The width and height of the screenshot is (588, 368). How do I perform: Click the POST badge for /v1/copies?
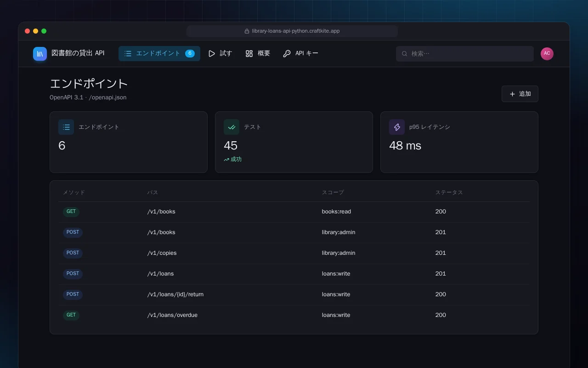point(73,253)
